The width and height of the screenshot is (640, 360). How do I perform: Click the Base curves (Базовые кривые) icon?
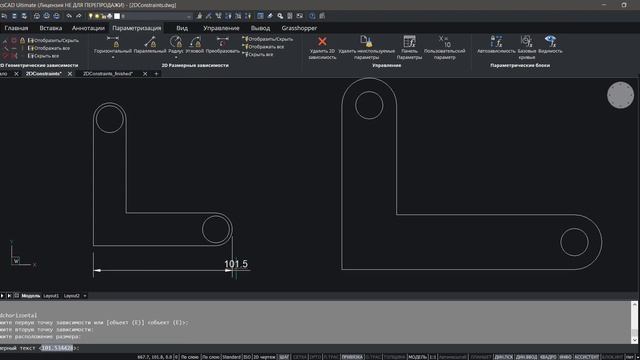(527, 41)
